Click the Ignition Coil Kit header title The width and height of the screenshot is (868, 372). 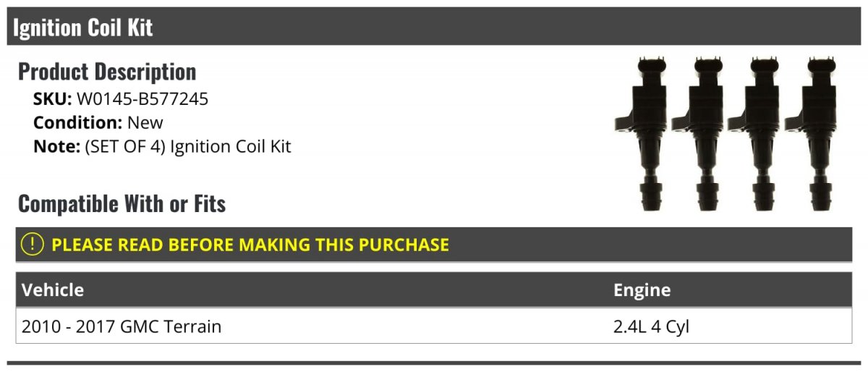(x=83, y=28)
